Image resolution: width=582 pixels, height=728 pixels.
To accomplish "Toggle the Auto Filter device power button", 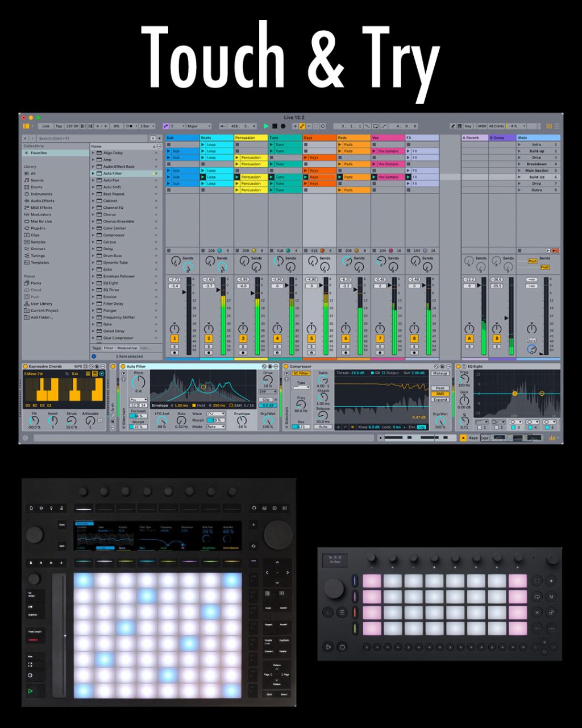I will click(x=123, y=366).
